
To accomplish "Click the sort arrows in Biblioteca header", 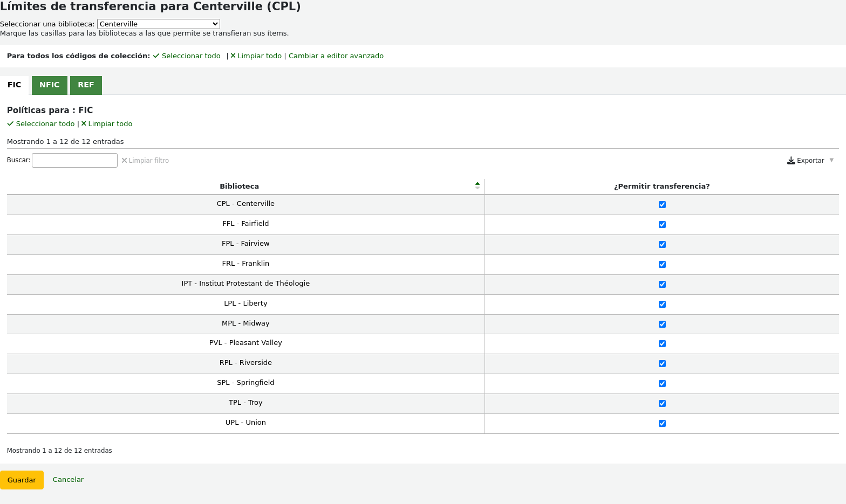I will 477,186.
